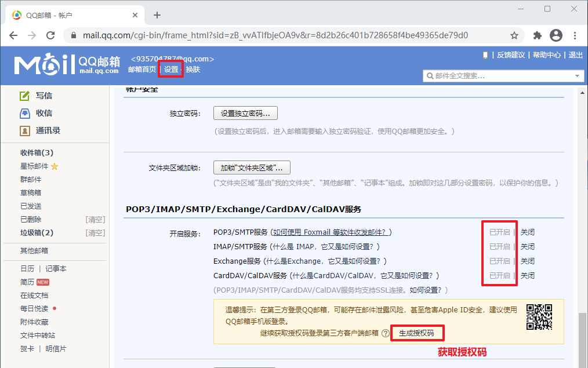Viewport: 588px width, 368px height.
Task: Click the magnifier icon in the search bar
Action: click(x=430, y=75)
